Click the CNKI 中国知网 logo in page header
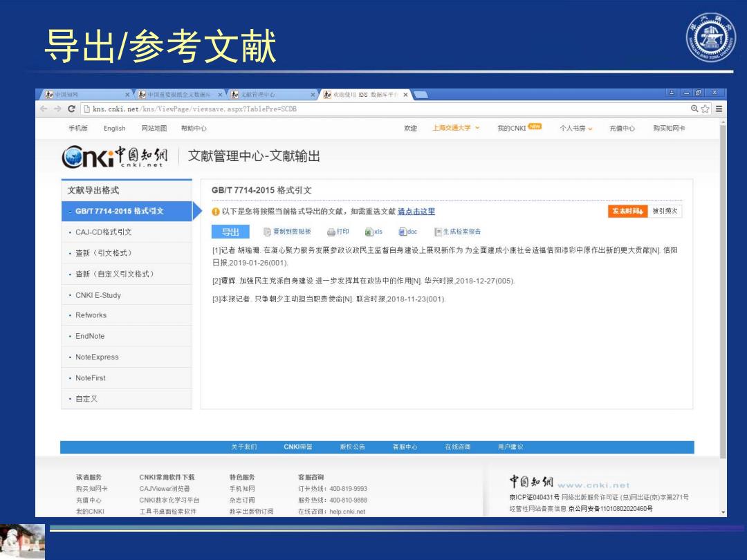The width and height of the screenshot is (747, 560). (115, 156)
